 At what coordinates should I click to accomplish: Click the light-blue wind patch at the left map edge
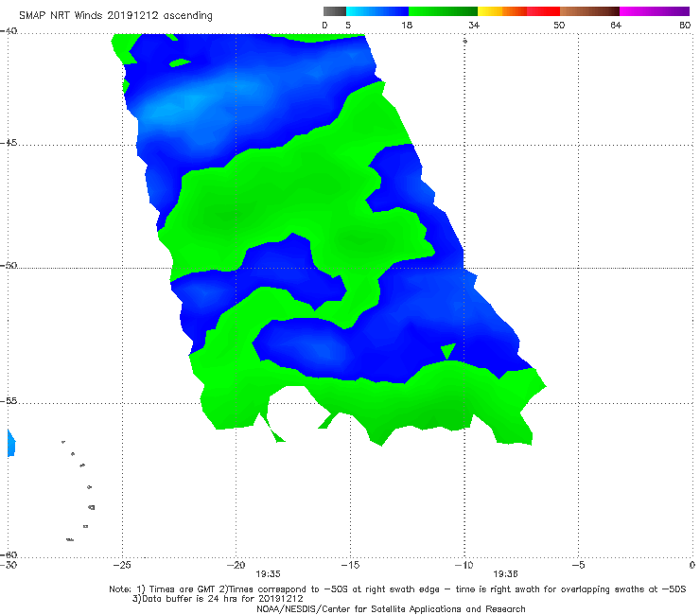coord(11,443)
